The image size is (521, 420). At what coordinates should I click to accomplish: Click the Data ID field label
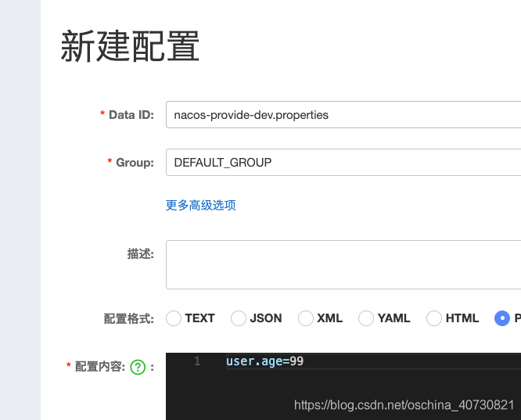(131, 115)
